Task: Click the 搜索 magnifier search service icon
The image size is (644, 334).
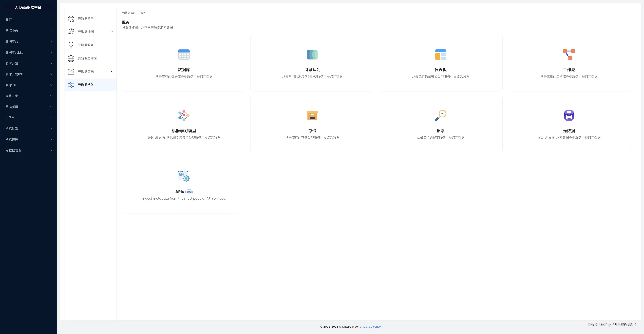Action: click(x=440, y=116)
